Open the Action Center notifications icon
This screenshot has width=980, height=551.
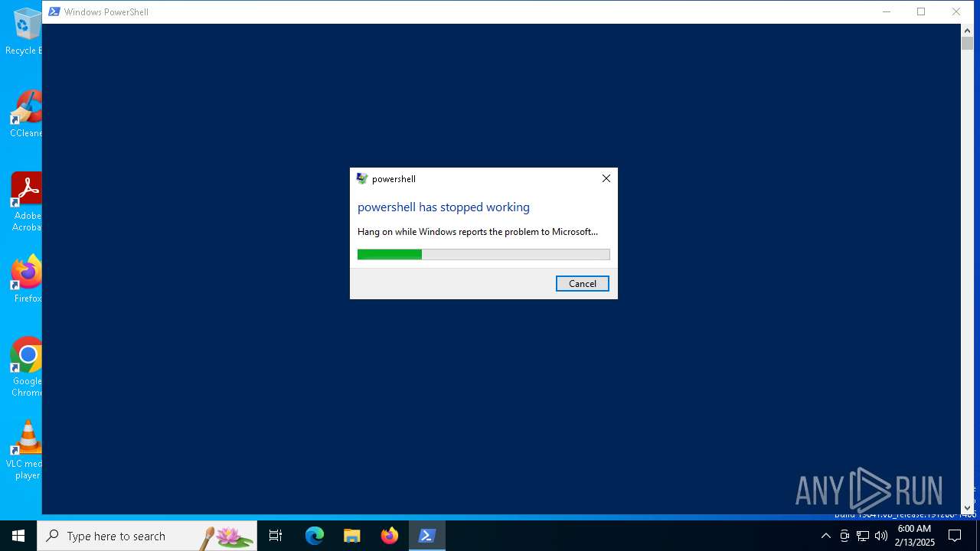pos(955,536)
